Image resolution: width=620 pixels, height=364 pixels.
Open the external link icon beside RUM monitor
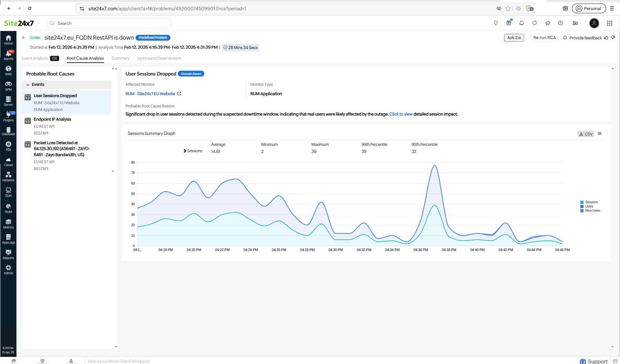[x=179, y=94]
